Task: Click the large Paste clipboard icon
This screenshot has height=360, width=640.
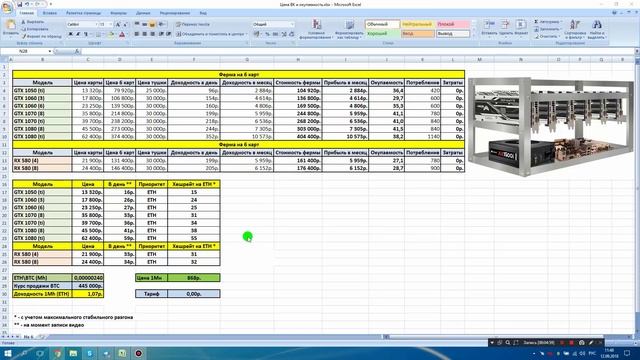Action: 10,25
